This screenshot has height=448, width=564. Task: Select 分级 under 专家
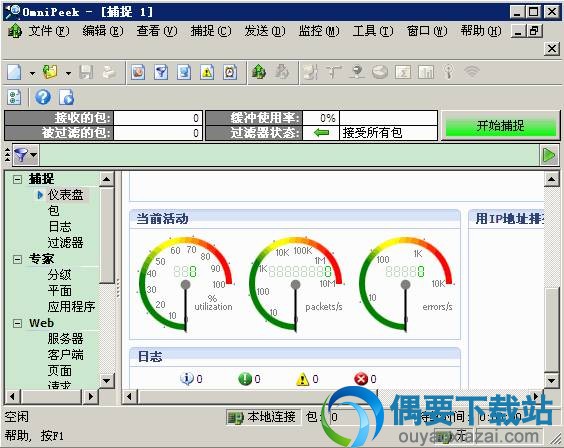pos(59,275)
